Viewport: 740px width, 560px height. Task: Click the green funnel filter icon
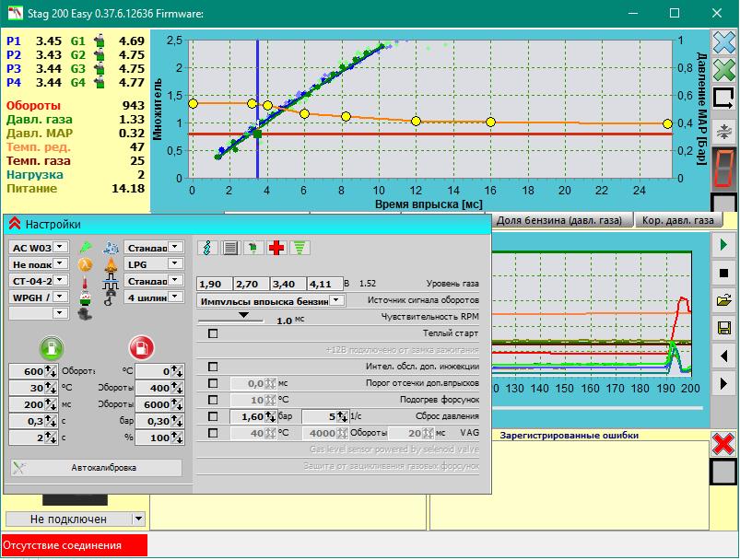pyautogui.click(x=300, y=248)
